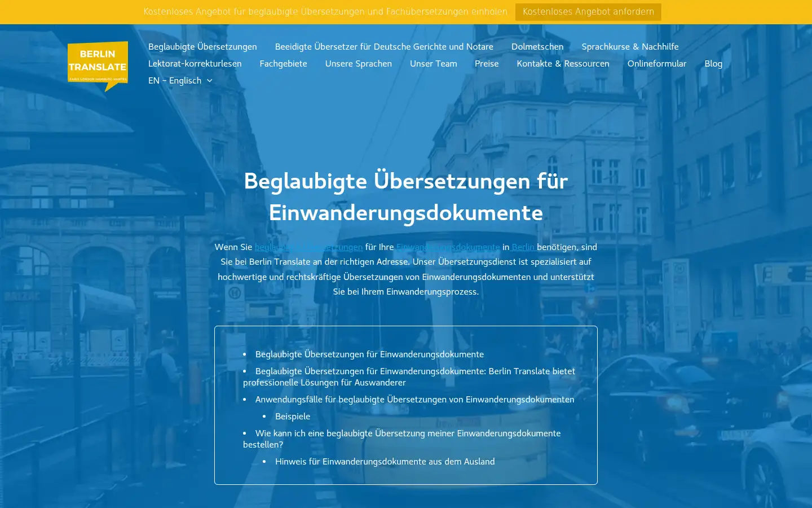Open Kontakte & Ressourcen menu

point(563,64)
